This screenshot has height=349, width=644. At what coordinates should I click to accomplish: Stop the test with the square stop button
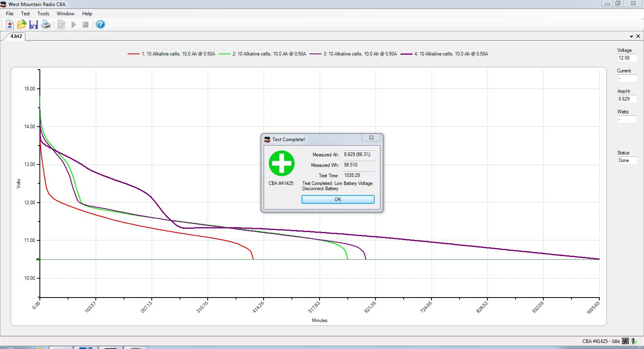(x=85, y=25)
